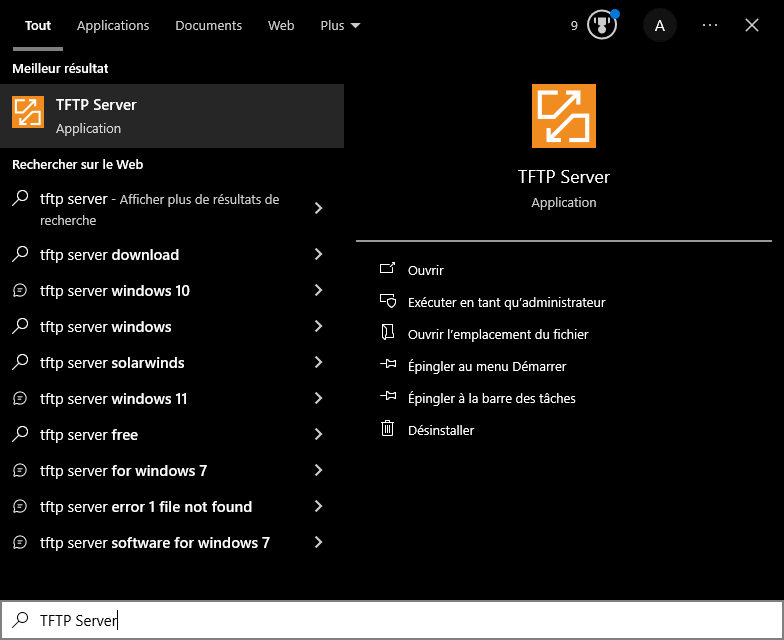Click the file location icon beside Ouvrir l'emplacement
Screen dimensions: 784x640
[388, 334]
